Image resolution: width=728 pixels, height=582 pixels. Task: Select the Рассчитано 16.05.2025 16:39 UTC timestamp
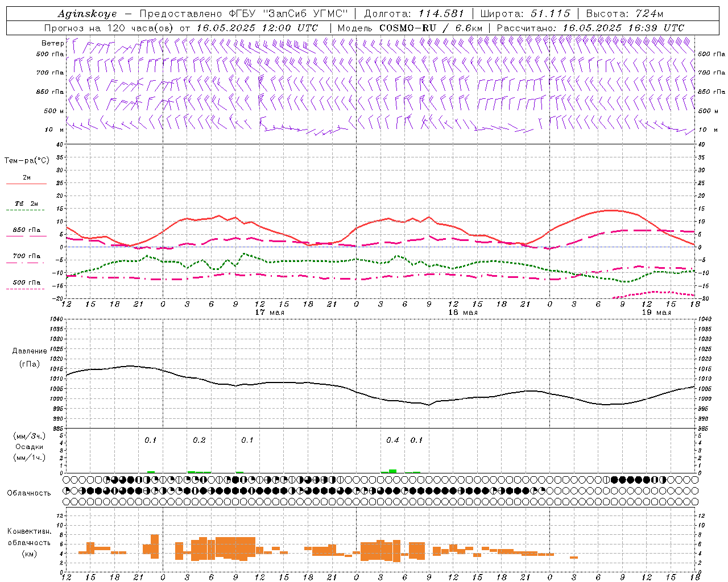[591, 28]
